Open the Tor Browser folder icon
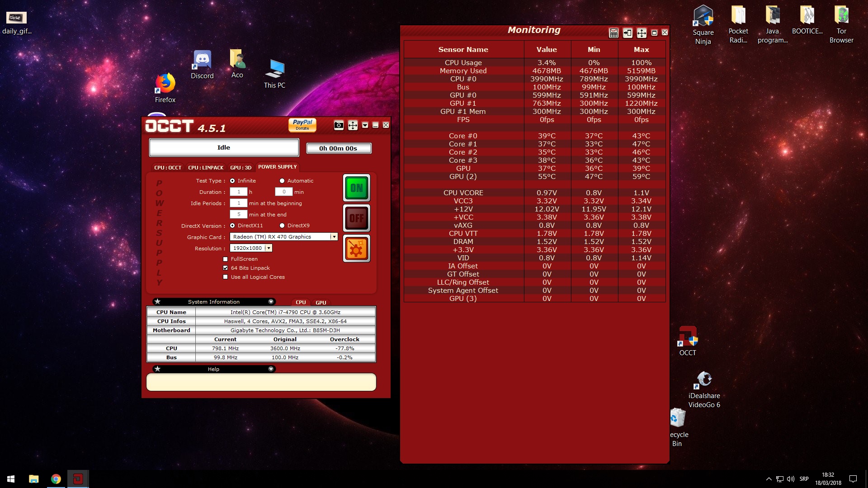This screenshot has height=488, width=868. pos(841,25)
